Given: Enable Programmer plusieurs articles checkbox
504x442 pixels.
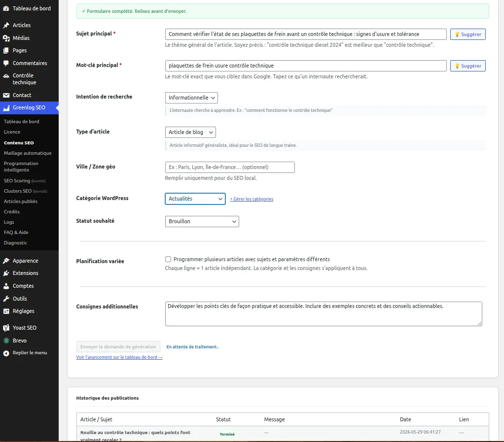Looking at the screenshot, I should 168,259.
